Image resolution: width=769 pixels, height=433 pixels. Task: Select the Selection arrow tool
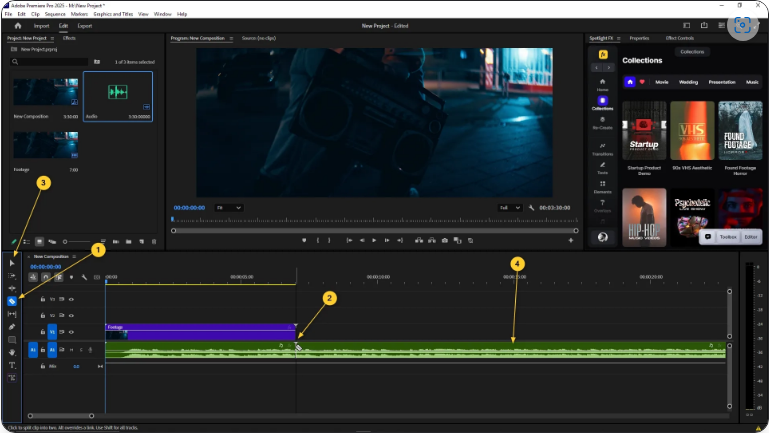(x=12, y=263)
